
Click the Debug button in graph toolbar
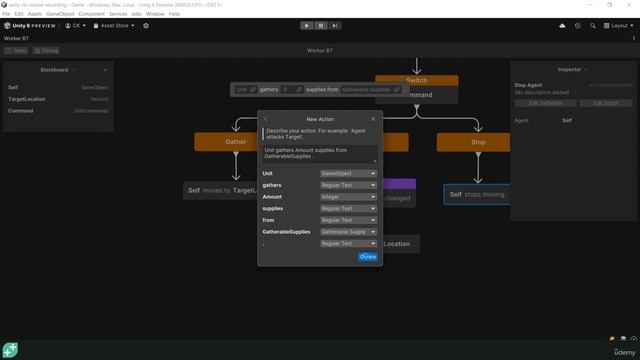pyautogui.click(x=46, y=51)
